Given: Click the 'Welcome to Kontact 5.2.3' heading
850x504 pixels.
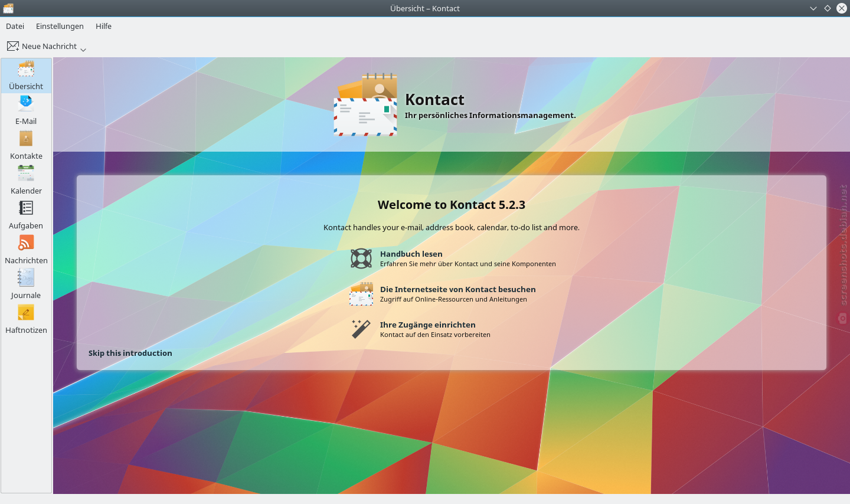Looking at the screenshot, I should (451, 205).
